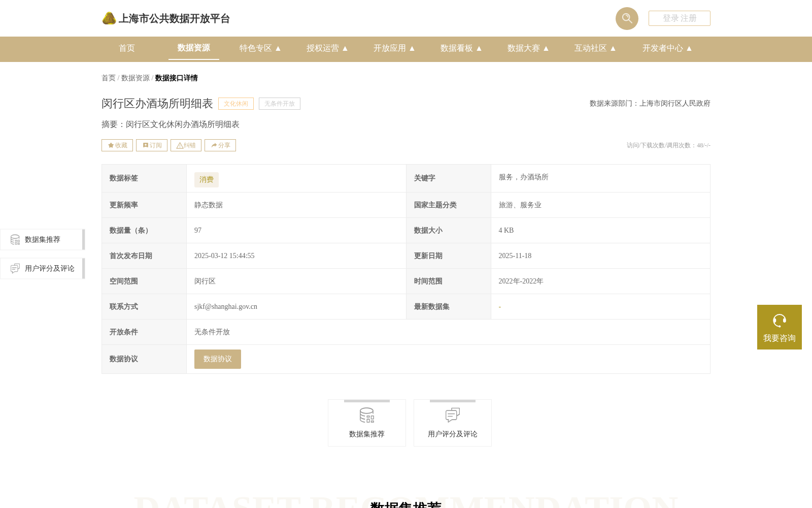The height and width of the screenshot is (508, 812).
Task: Click the 登录 注册 login button
Action: [679, 18]
